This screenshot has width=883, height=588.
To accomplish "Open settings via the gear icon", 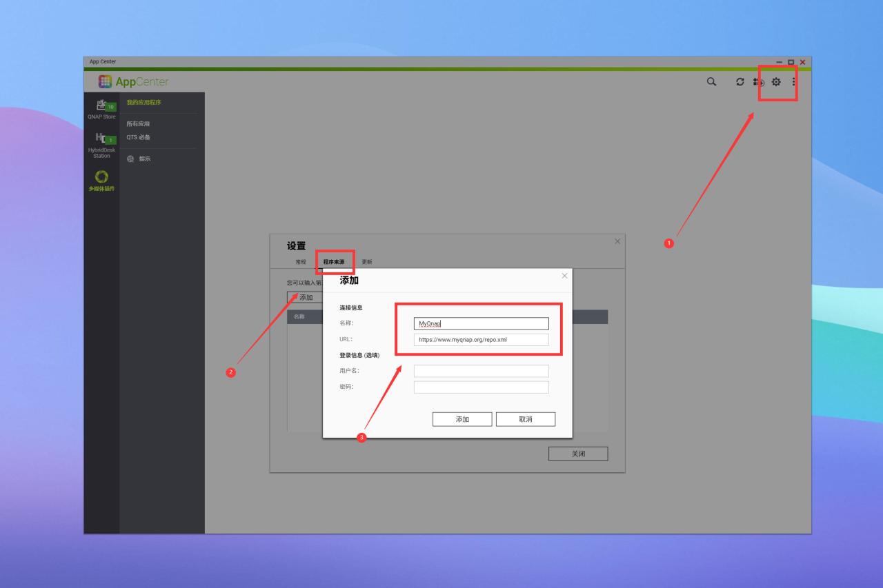I will pyautogui.click(x=776, y=82).
